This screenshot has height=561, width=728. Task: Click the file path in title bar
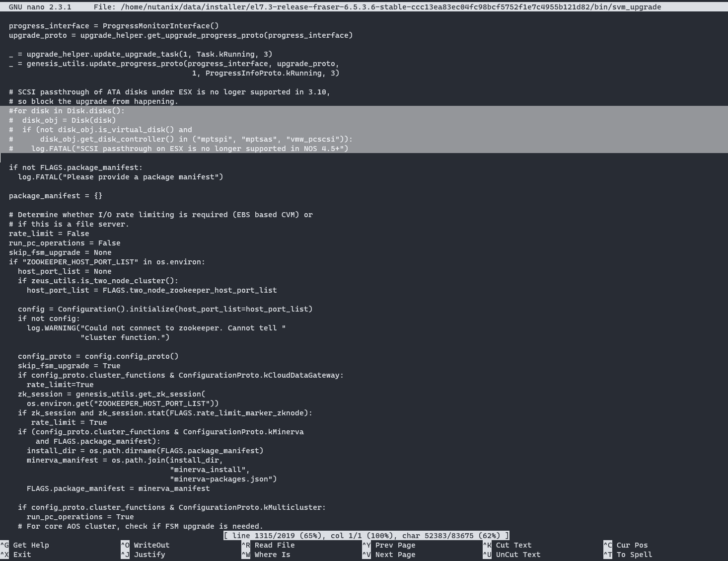click(390, 7)
